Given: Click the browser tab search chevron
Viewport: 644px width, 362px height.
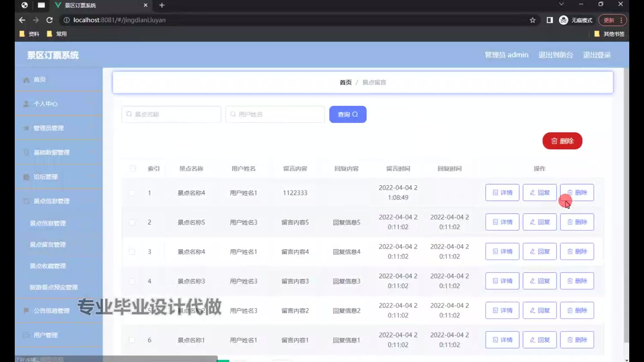Looking at the screenshot, I should tap(561, 4).
